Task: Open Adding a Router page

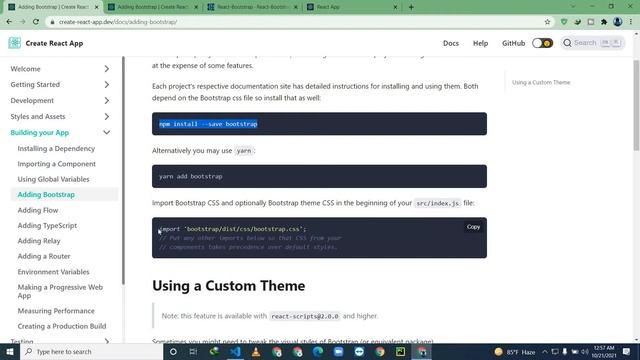Action: tap(44, 256)
